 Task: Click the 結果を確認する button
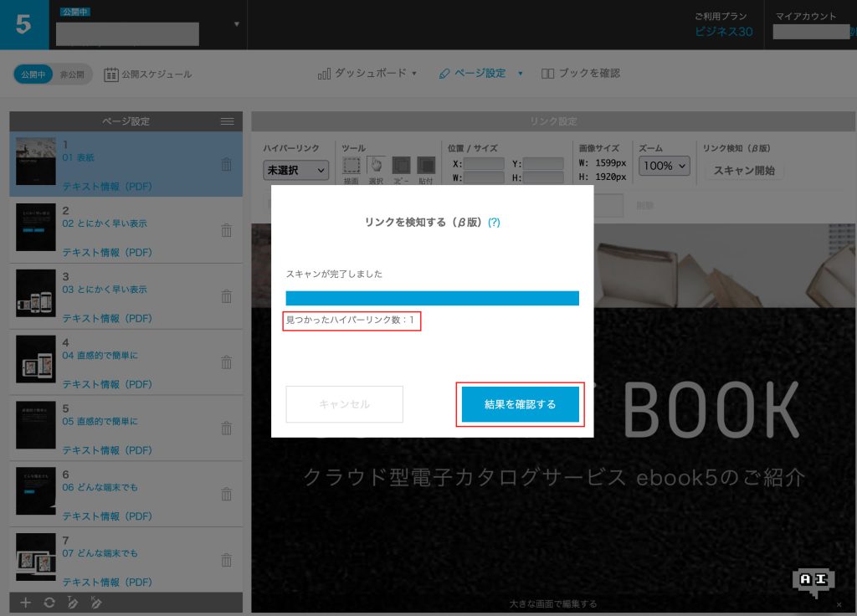[520, 404]
